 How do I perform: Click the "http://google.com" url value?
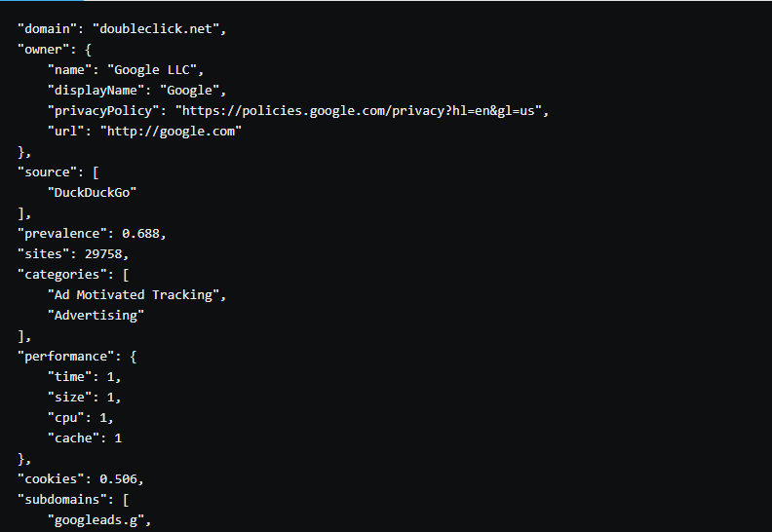coord(171,132)
